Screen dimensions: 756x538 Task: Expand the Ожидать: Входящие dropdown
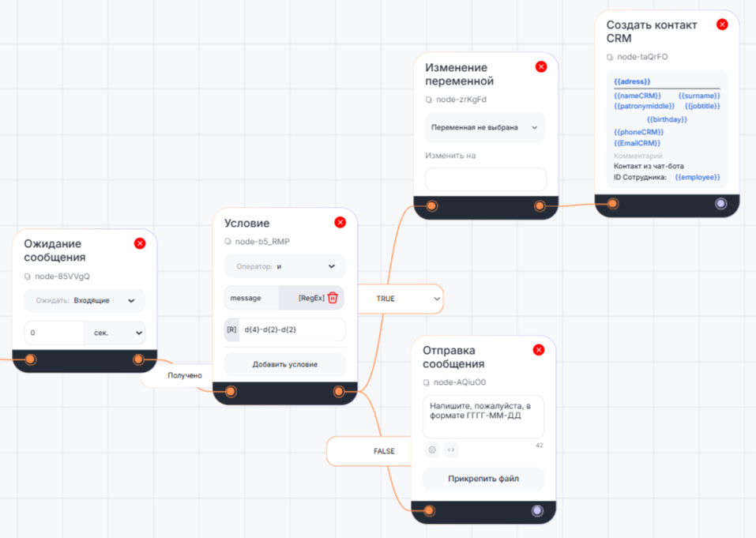pos(85,300)
